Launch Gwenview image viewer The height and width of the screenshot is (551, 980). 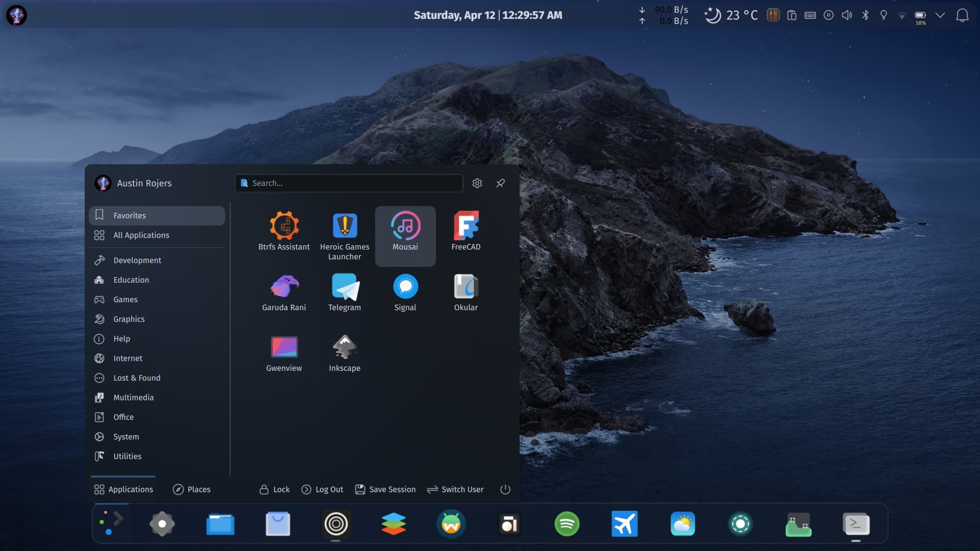pyautogui.click(x=284, y=353)
